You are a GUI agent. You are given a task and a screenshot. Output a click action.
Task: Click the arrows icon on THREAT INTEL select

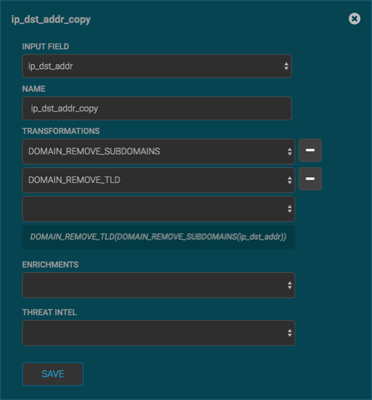289,333
